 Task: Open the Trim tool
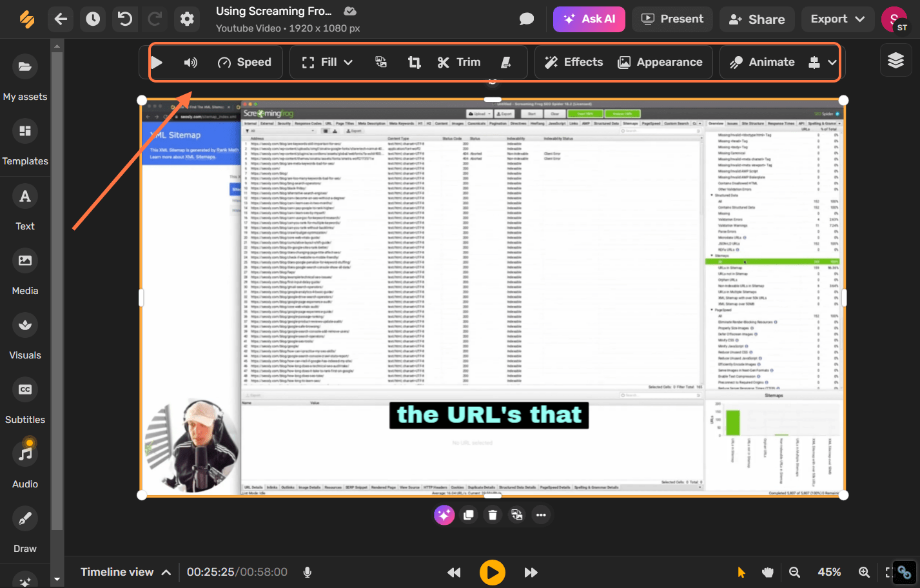click(459, 63)
